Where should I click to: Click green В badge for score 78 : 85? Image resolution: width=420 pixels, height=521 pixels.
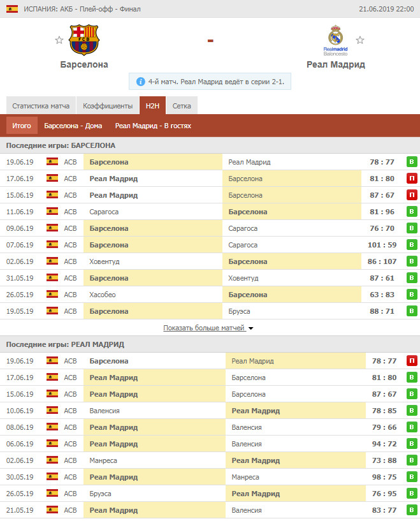tap(412, 411)
